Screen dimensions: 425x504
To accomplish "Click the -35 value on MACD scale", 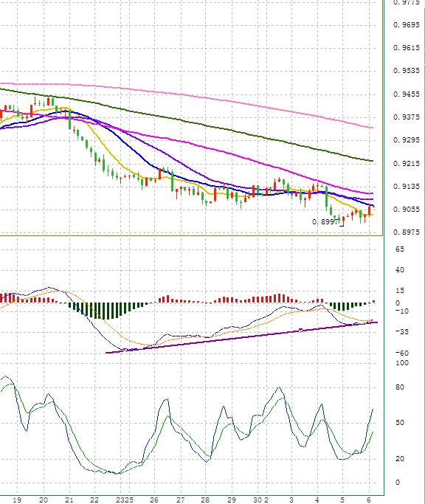I will pyautogui.click(x=401, y=332).
